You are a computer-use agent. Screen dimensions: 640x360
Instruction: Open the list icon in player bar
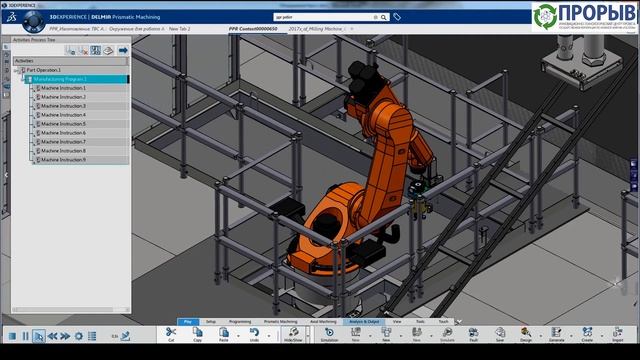(x=92, y=336)
